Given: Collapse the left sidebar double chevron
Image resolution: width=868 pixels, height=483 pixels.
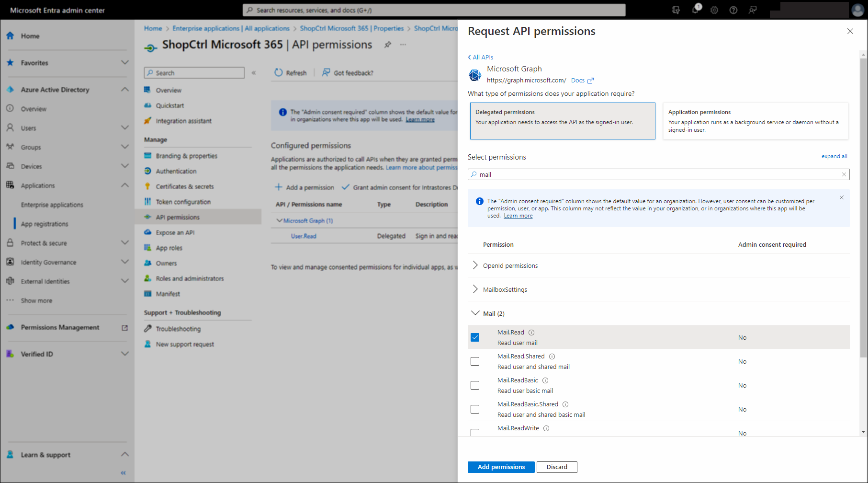Looking at the screenshot, I should click(124, 473).
